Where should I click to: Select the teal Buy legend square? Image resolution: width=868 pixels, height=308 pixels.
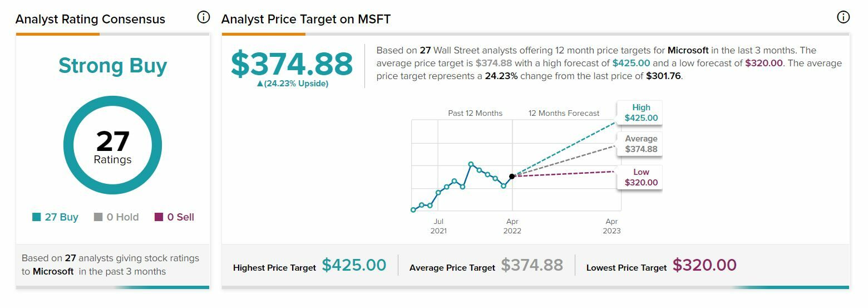point(37,217)
